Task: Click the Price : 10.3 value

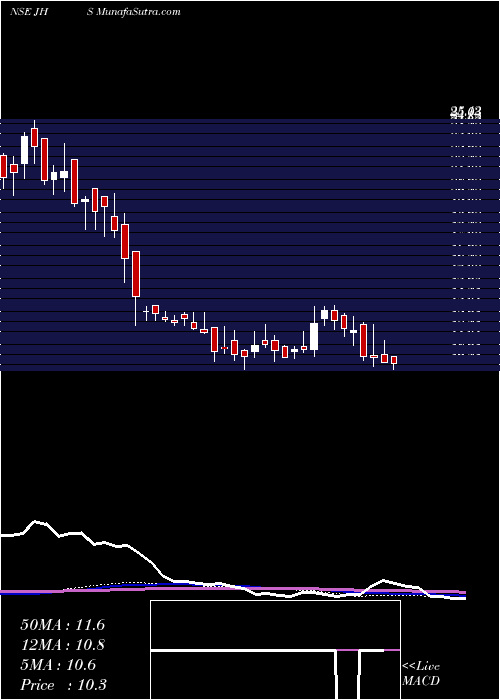Action: click(x=63, y=685)
